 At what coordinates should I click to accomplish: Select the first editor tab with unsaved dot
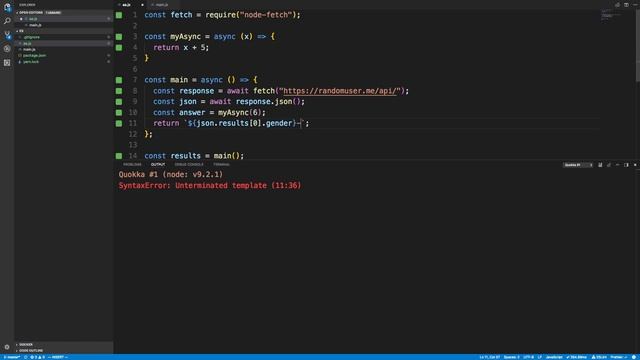click(130, 5)
